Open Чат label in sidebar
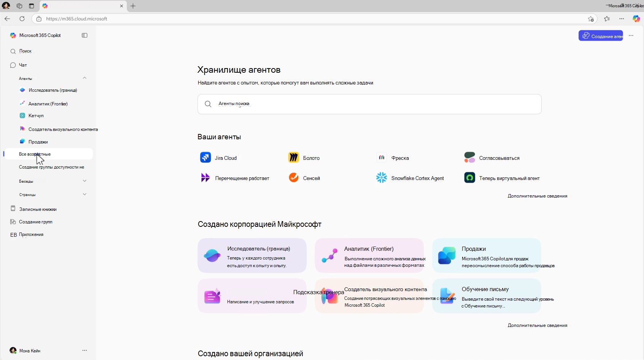The width and height of the screenshot is (644, 360). 23,65
